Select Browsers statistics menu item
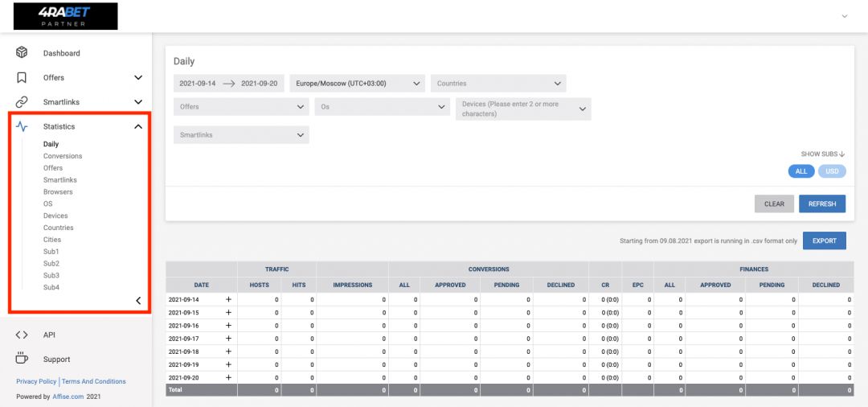 (x=58, y=192)
